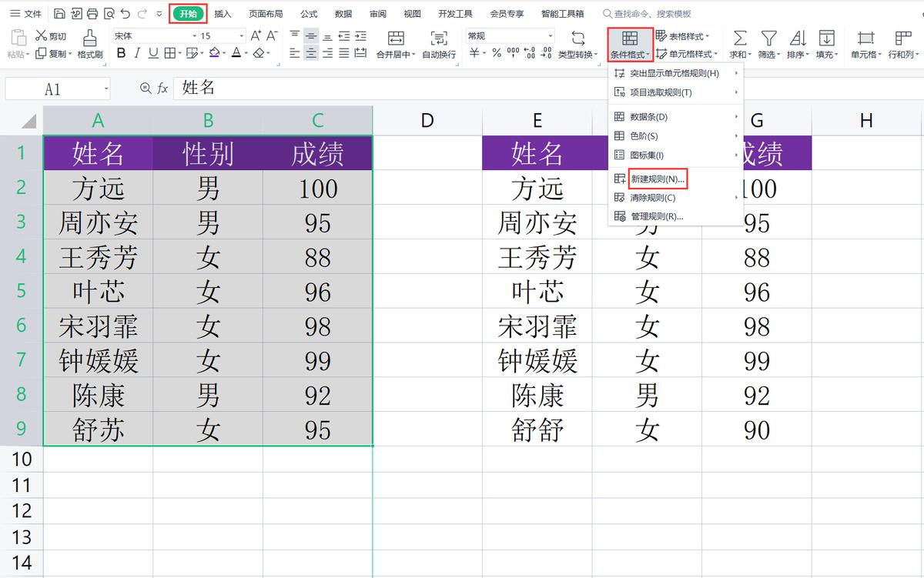
Task: Open the font color A swatch dropdown
Action: pyautogui.click(x=243, y=52)
